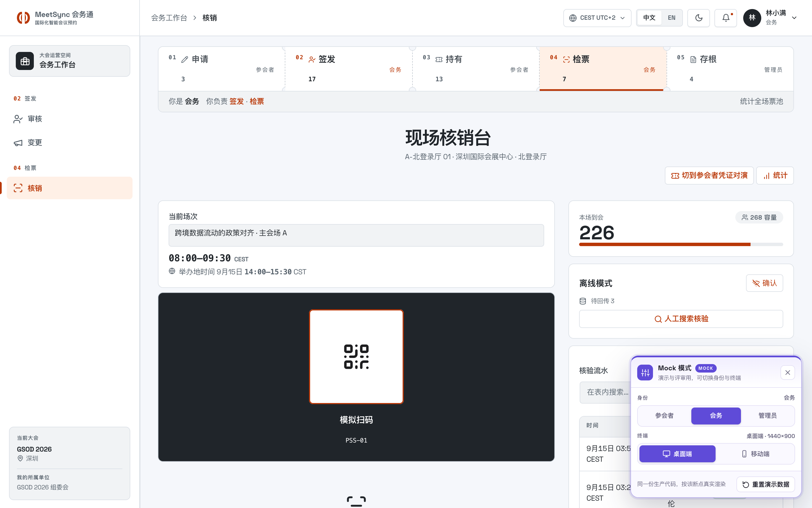Image resolution: width=812 pixels, height=508 pixels.
Task: Go to 审核 in the sidebar
Action: 69,119
